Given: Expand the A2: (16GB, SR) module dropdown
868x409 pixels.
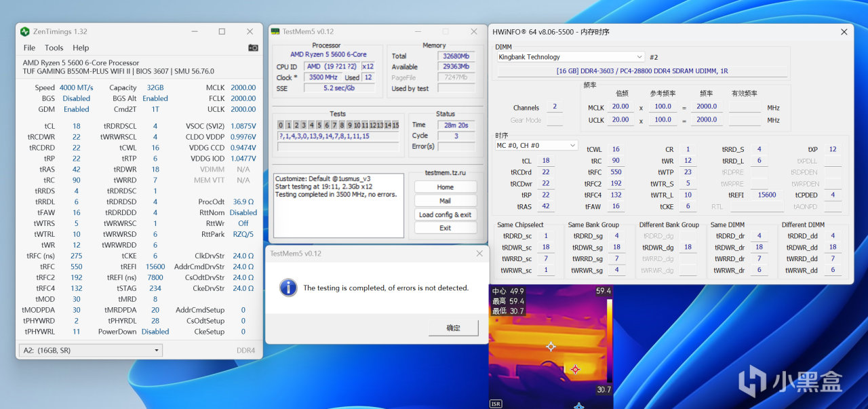Looking at the screenshot, I should 90,350.
